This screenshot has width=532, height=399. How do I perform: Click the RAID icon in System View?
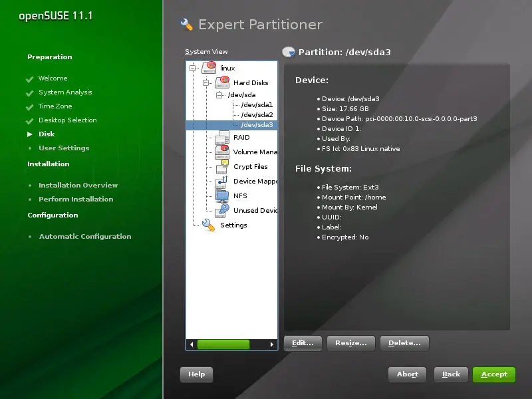[x=222, y=137]
